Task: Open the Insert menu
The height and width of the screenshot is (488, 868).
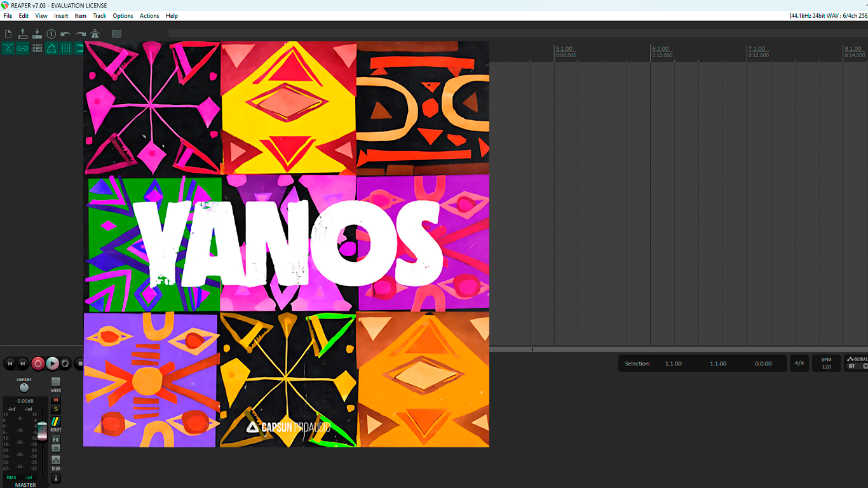Action: click(x=61, y=16)
